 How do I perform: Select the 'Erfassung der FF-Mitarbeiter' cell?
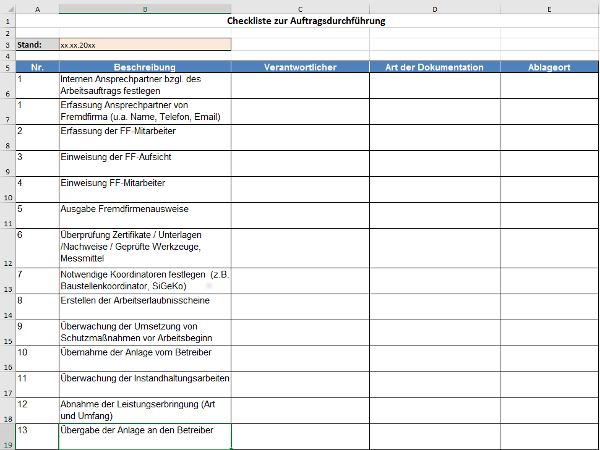tap(144, 137)
